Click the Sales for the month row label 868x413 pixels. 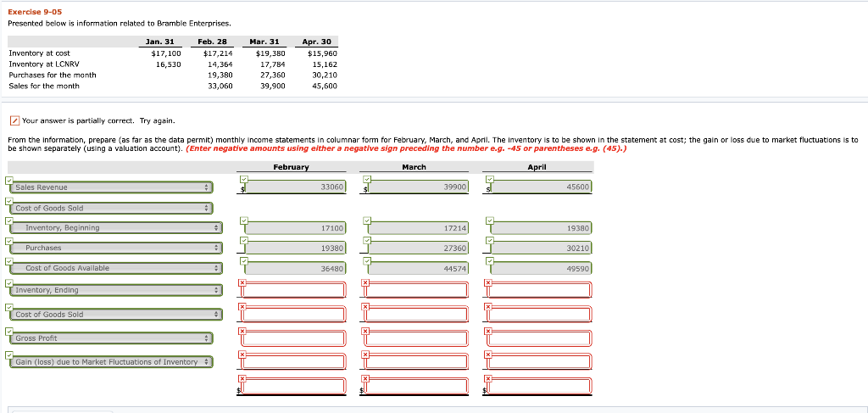pyautogui.click(x=44, y=86)
